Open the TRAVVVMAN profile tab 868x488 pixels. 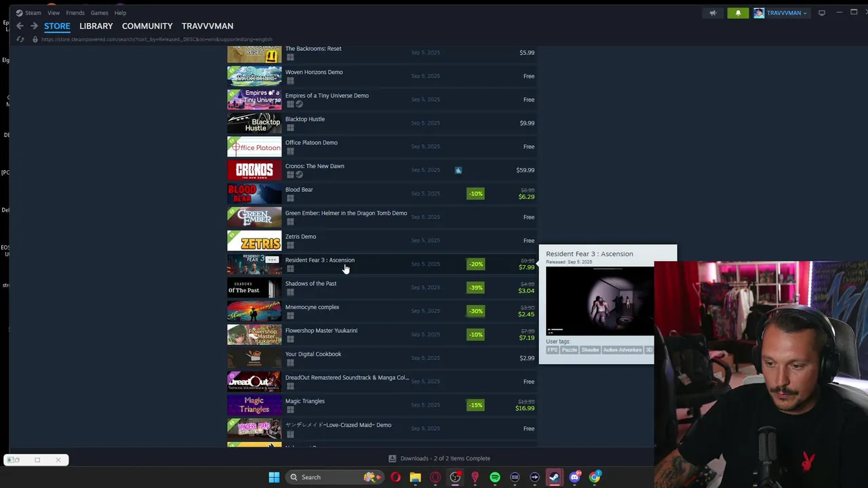pyautogui.click(x=208, y=26)
